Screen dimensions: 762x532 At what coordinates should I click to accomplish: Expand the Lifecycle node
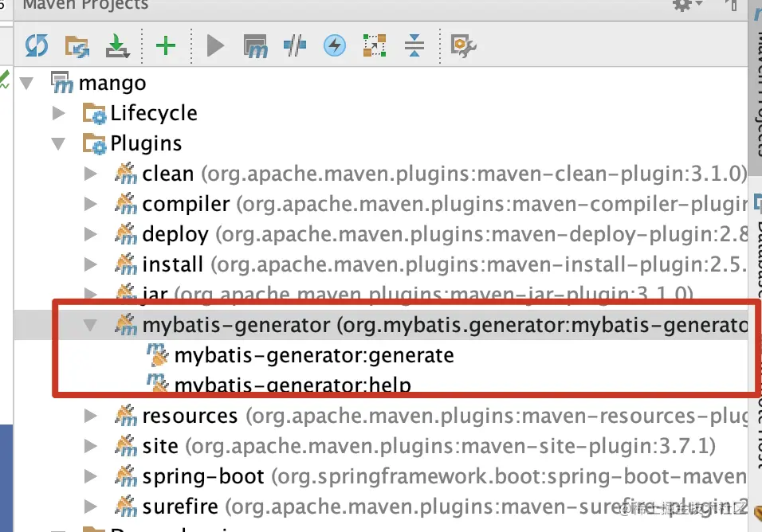pyautogui.click(x=58, y=113)
